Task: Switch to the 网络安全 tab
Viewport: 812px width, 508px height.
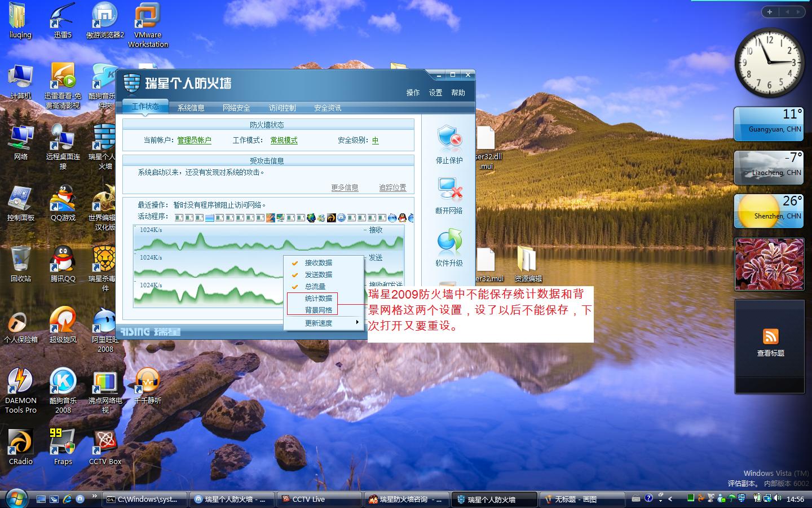Action: pos(236,108)
